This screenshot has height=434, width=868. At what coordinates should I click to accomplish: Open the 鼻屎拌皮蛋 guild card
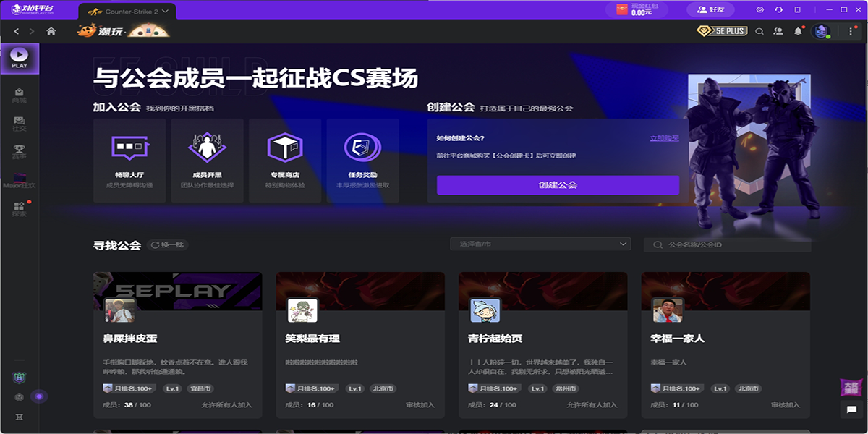click(178, 345)
